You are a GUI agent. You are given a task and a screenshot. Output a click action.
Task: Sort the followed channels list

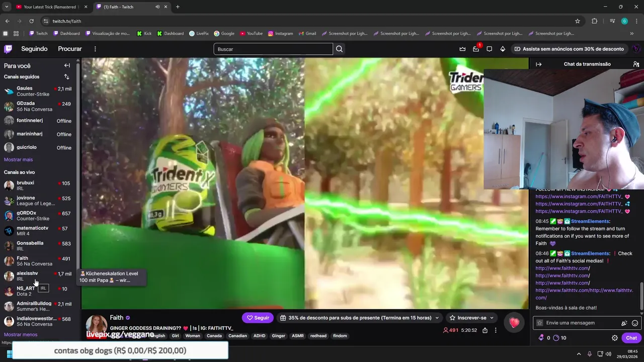[66, 77]
